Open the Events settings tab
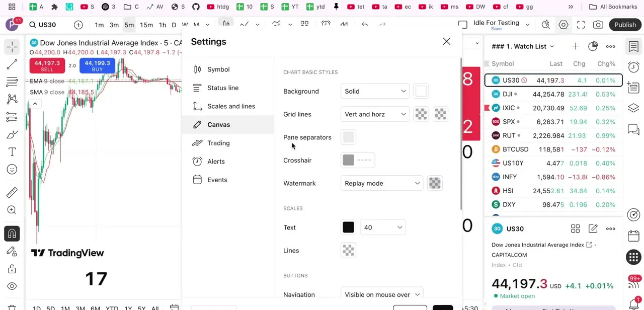The width and height of the screenshot is (644, 310). (x=227, y=180)
